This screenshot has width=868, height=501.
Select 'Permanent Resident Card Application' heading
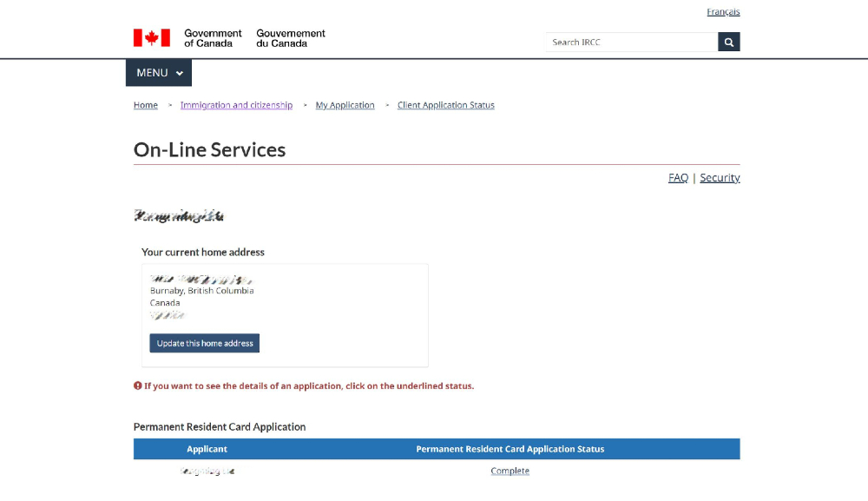tap(220, 427)
